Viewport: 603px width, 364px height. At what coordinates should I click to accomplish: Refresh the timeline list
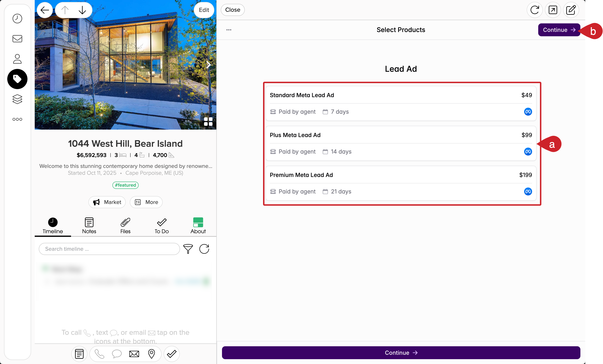point(204,249)
